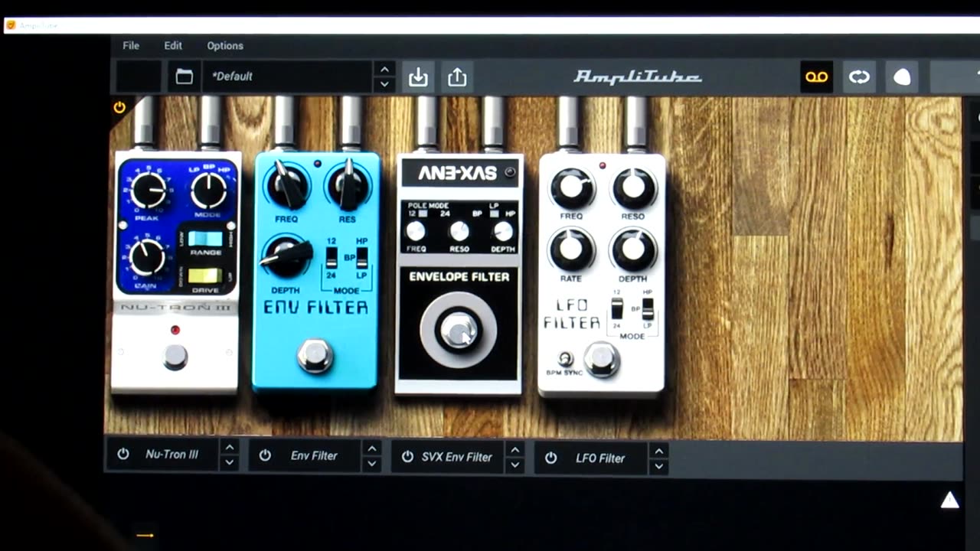This screenshot has width=980, height=551.
Task: Turn the LFO Filter RESO knob
Action: tap(634, 187)
